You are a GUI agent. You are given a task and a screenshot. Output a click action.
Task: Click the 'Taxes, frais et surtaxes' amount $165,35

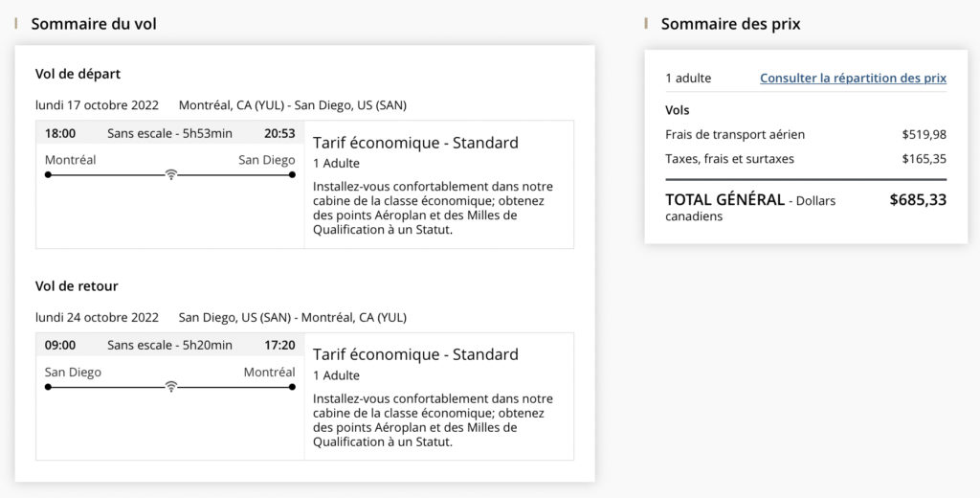tap(924, 159)
